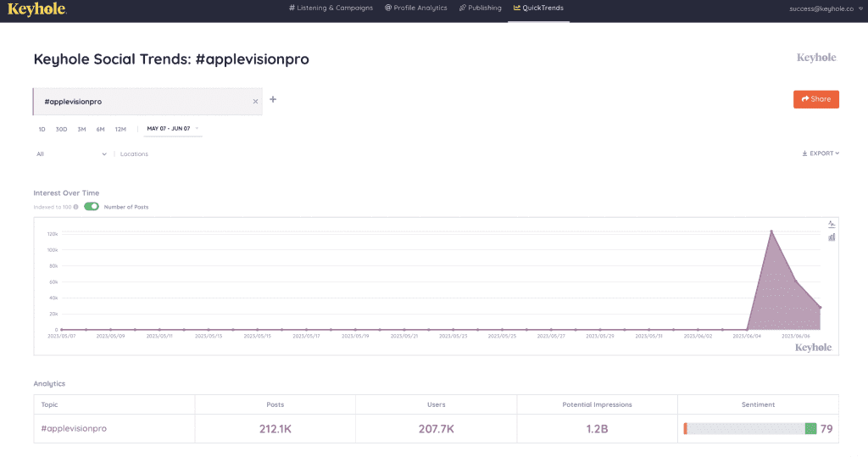Select QuickTrends tab
This screenshot has height=457, width=868.
[x=538, y=8]
